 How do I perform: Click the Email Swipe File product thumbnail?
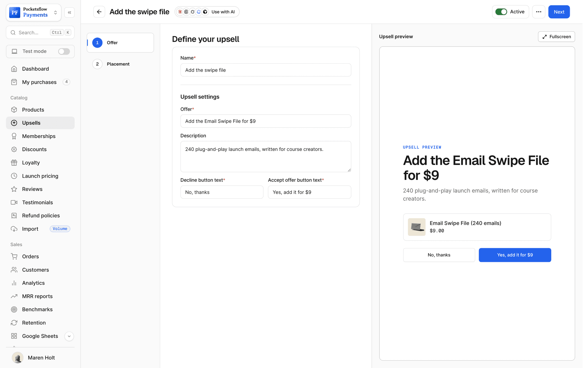coord(417,227)
